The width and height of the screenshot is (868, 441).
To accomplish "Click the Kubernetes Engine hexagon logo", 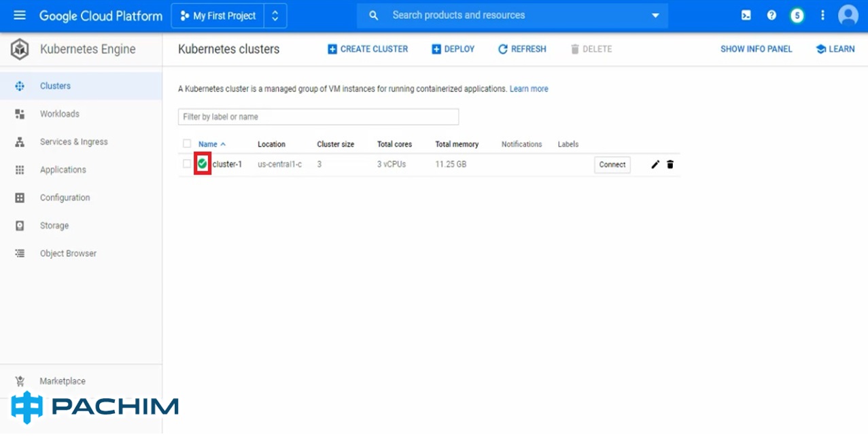I will coord(20,49).
